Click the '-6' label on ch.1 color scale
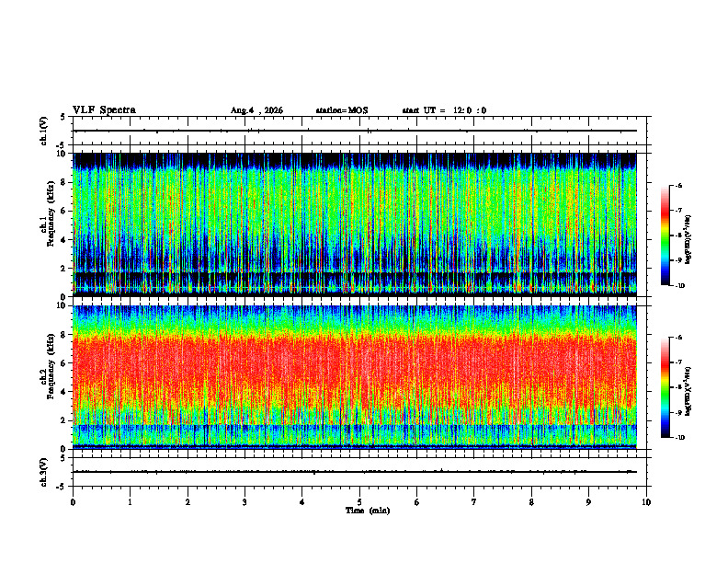Screen dimensions: 728x563 (x=678, y=185)
